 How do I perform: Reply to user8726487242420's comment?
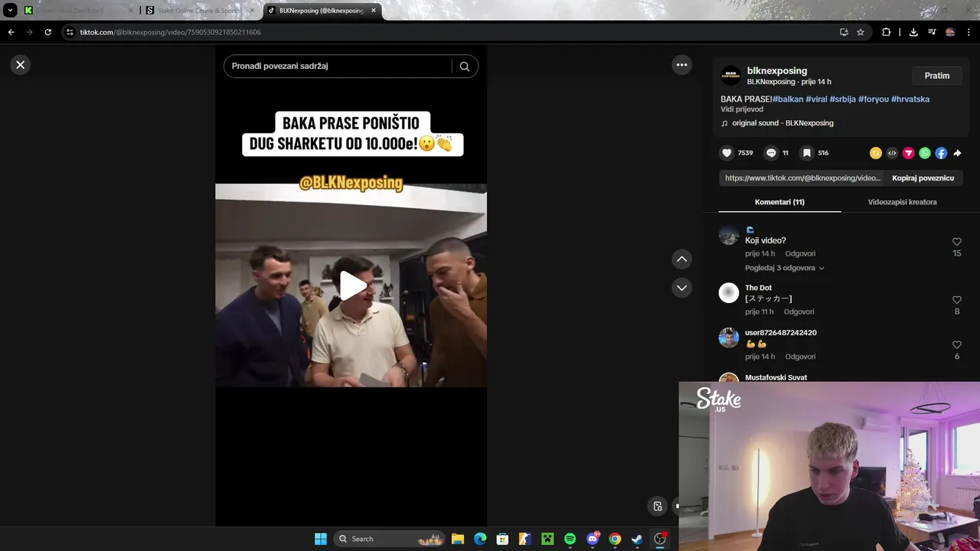[x=800, y=357]
